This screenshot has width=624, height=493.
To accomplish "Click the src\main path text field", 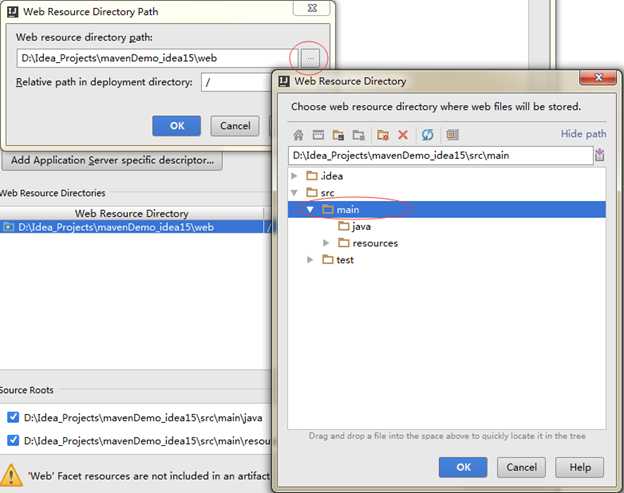I will tap(441, 156).
